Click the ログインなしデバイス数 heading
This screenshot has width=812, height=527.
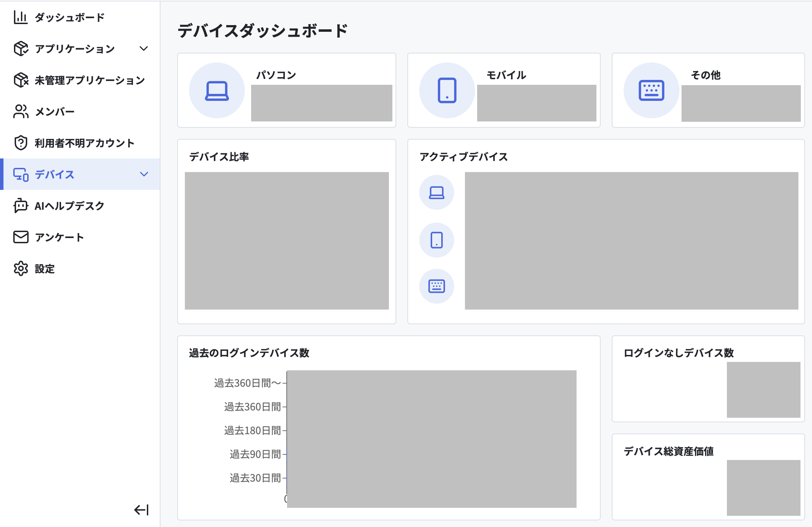679,353
